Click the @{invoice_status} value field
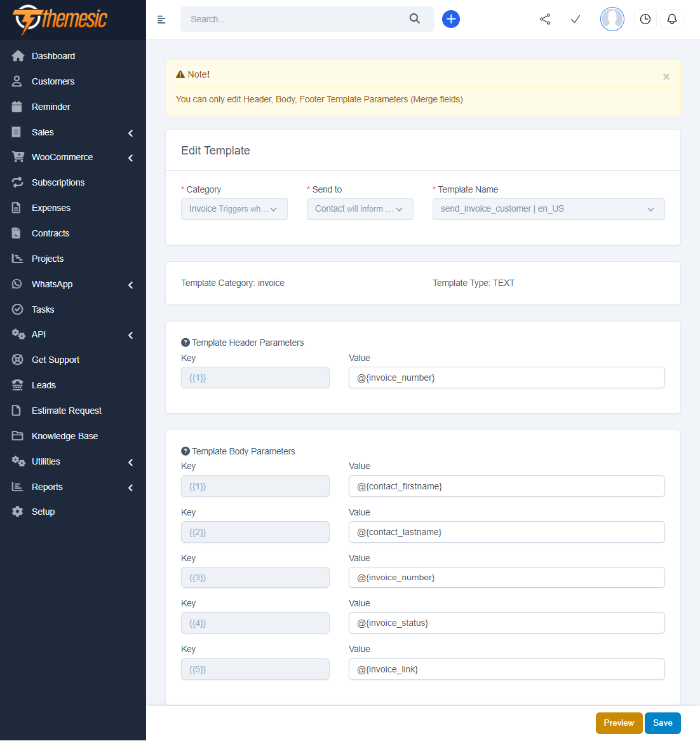This screenshot has height=741, width=700. 506,623
